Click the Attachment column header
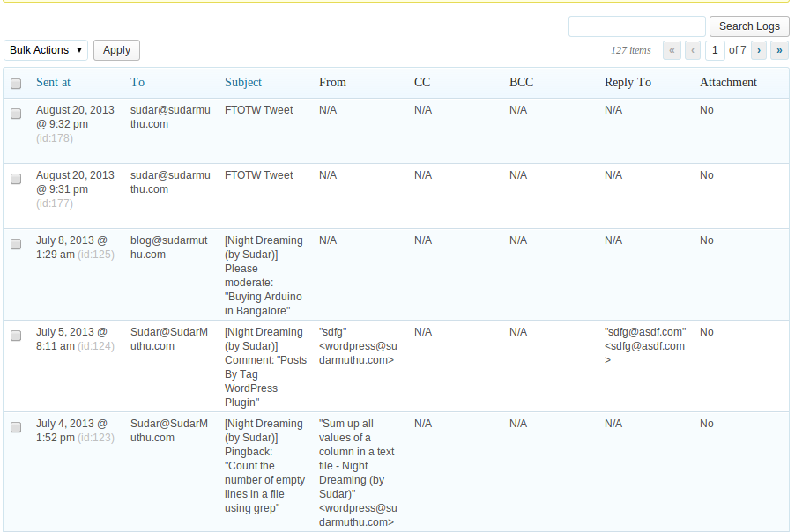 pos(728,82)
